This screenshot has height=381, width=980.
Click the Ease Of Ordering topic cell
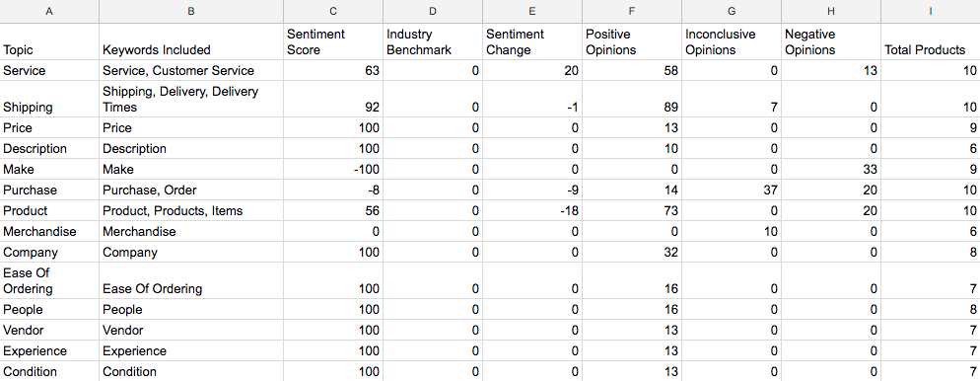[49, 281]
